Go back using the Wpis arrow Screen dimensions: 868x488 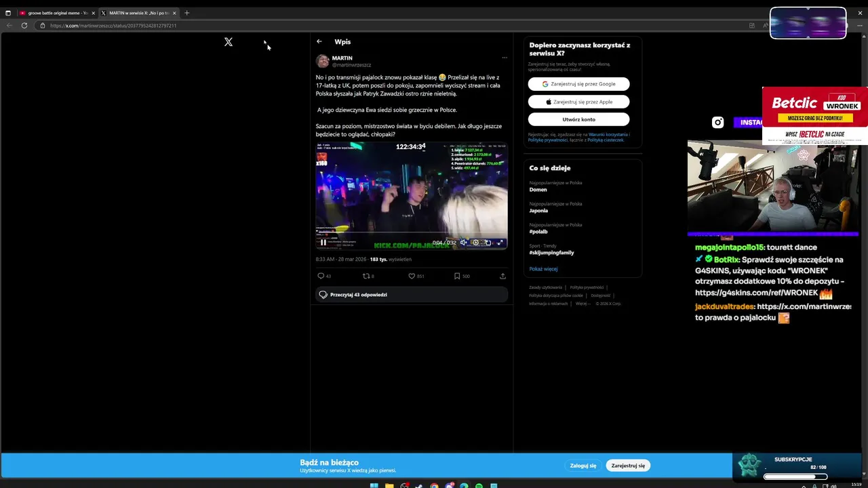pos(319,41)
